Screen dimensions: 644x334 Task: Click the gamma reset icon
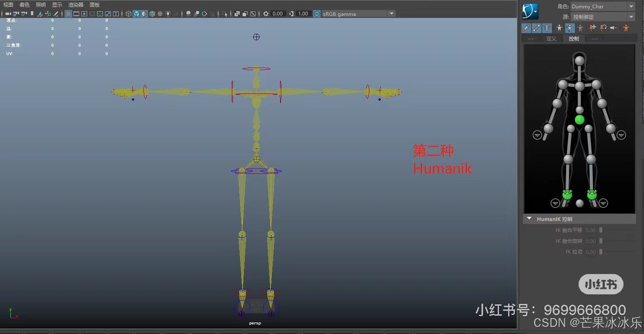[291, 14]
